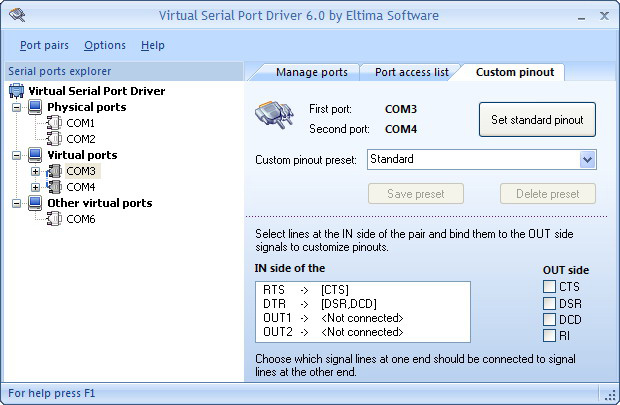The width and height of the screenshot is (620, 405).
Task: Switch to the Port access list tab
Action: click(412, 72)
